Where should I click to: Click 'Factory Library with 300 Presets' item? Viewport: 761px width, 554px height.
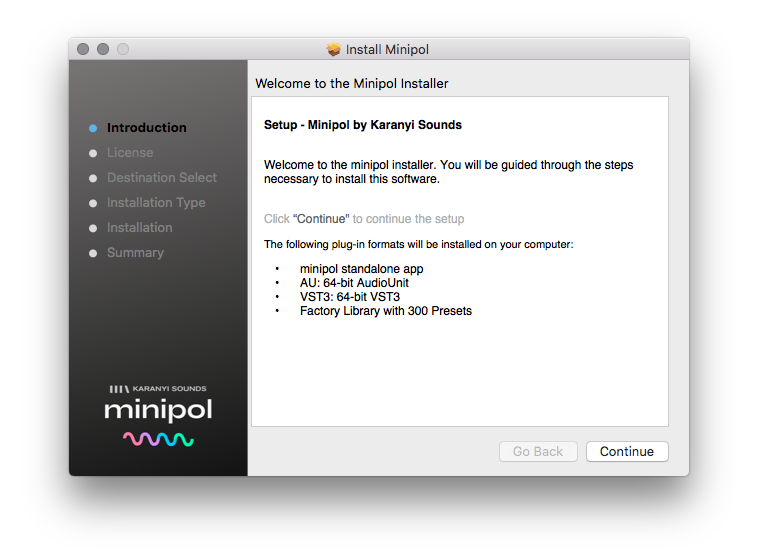coord(385,311)
